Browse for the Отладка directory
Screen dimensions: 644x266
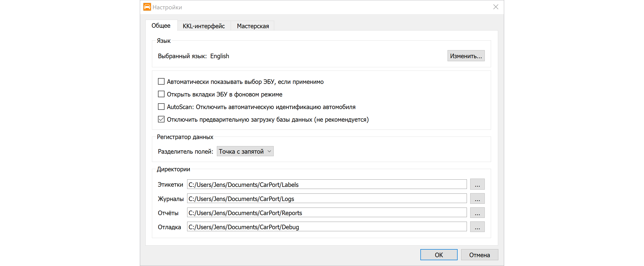477,227
